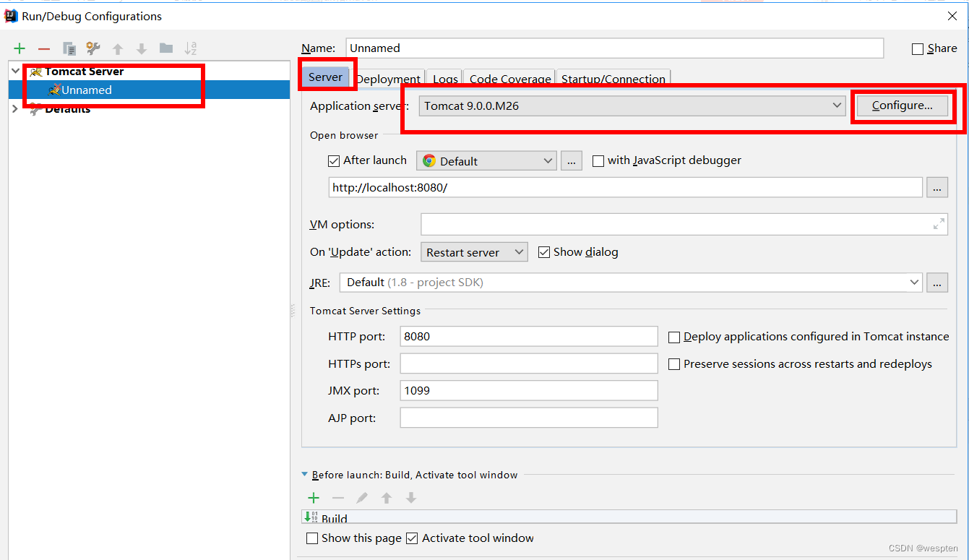Move configuration down arrow in toolbar
The height and width of the screenshot is (560, 969).
point(142,48)
